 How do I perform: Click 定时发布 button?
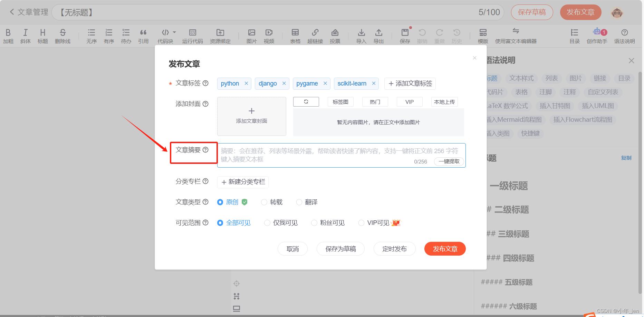tap(394, 249)
